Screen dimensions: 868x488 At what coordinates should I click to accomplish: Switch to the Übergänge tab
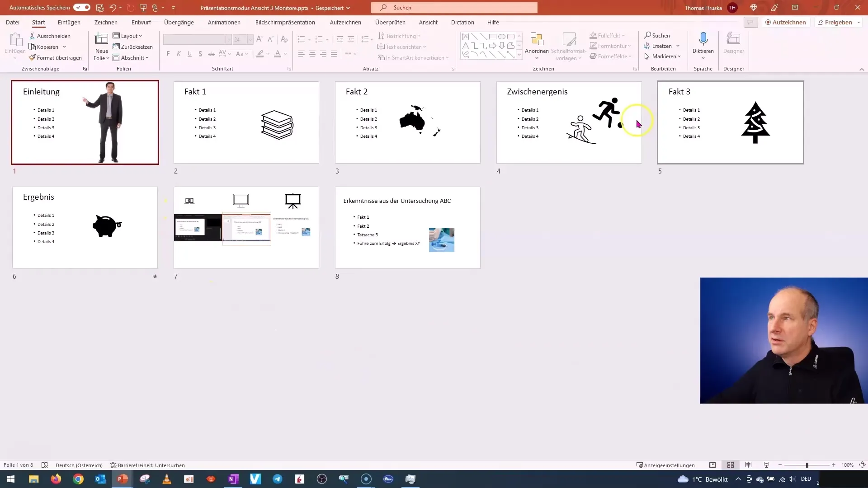pos(179,22)
